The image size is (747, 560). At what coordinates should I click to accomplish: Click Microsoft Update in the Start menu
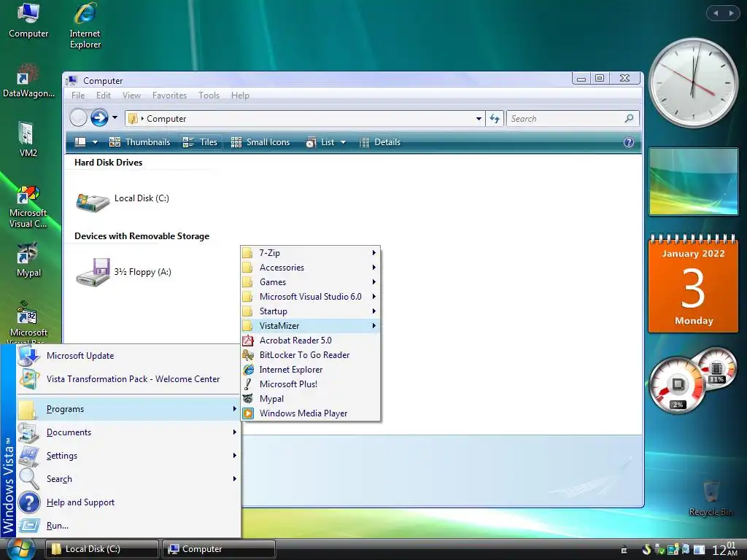pyautogui.click(x=128, y=356)
